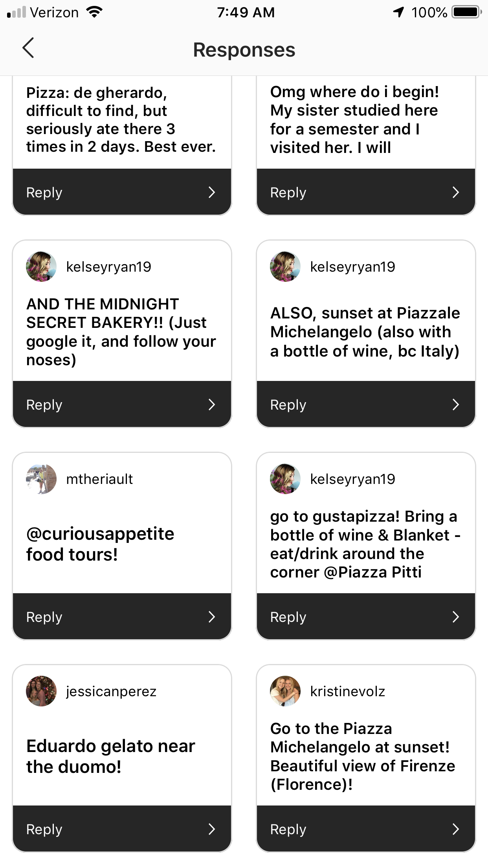Open kelseyryan19 avatar on midnight bakery card
Screen dimensions: 488x868
coord(41,267)
